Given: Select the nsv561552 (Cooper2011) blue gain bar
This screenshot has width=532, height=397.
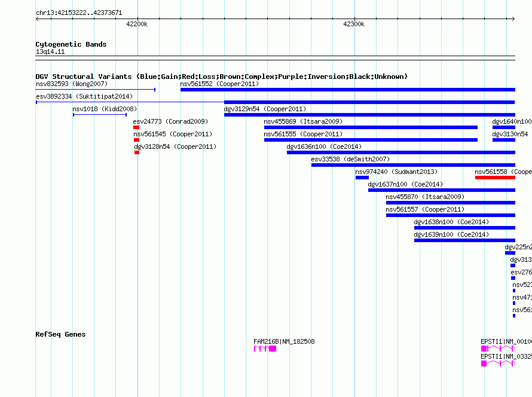Looking at the screenshot, I should [x=348, y=90].
